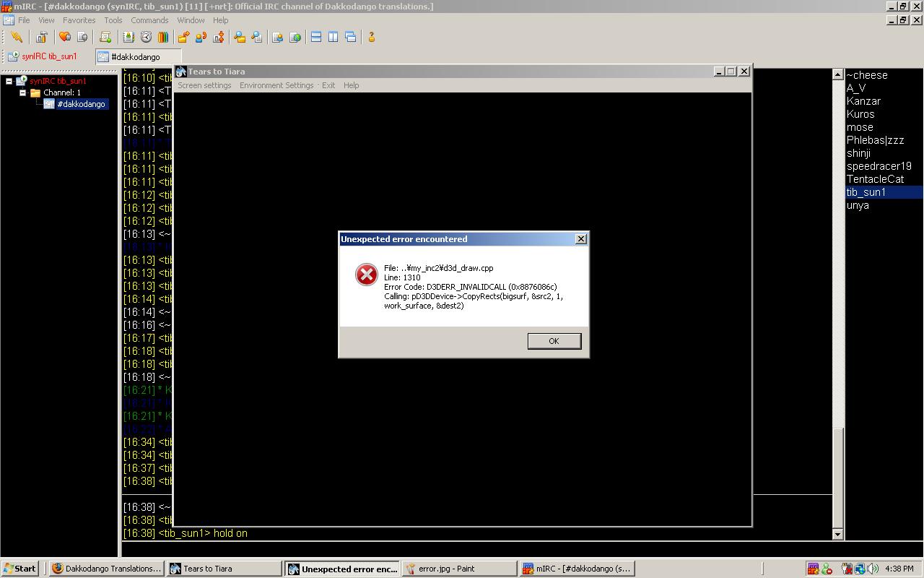Click the Tile Horizontal windows icon

[x=316, y=37]
